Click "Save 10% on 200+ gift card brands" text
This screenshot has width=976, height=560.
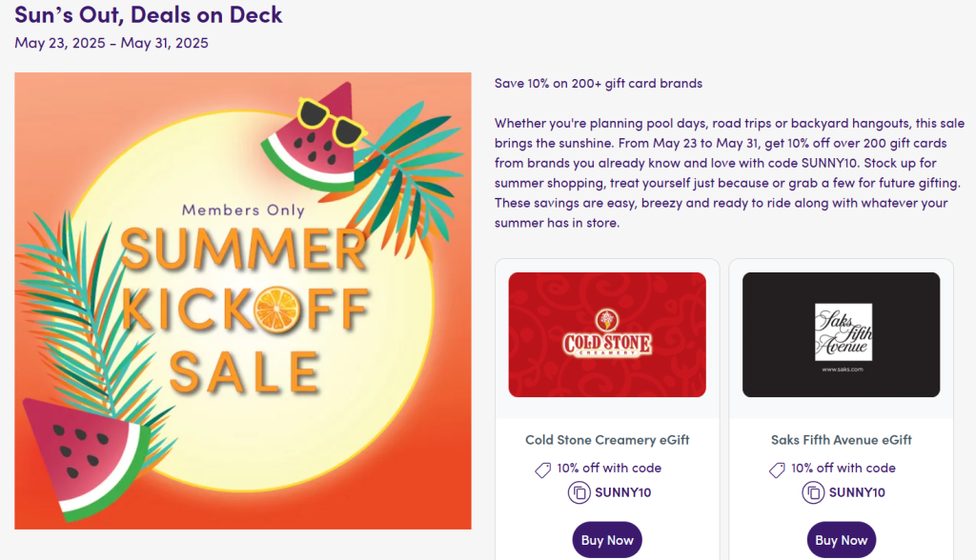click(x=599, y=83)
